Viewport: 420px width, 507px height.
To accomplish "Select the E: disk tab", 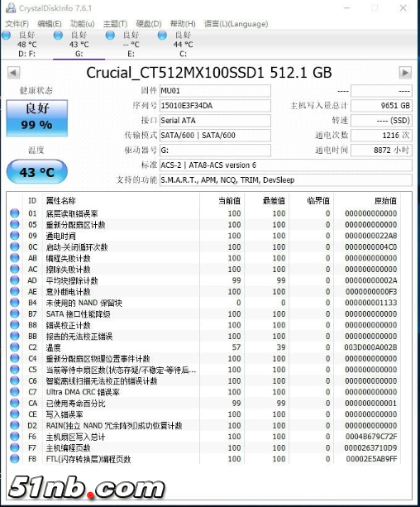I will [x=131, y=45].
